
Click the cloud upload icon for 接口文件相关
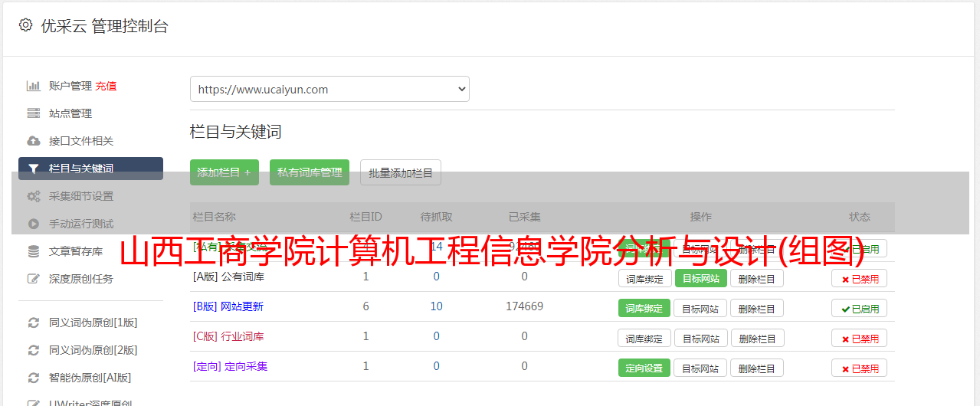pyautogui.click(x=34, y=141)
